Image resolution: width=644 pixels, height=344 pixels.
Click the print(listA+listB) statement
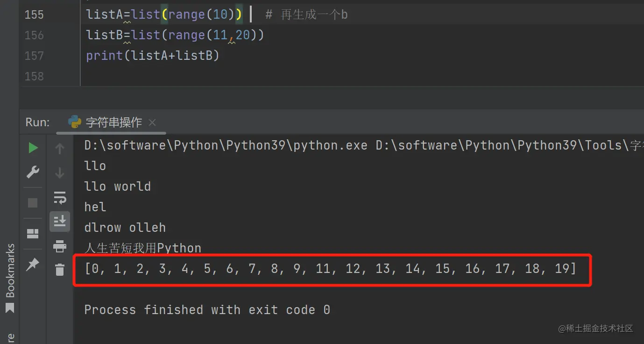pos(153,56)
